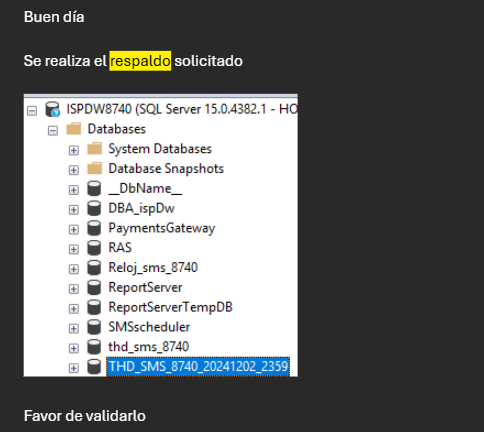Click the Databases folder icon

click(x=74, y=129)
